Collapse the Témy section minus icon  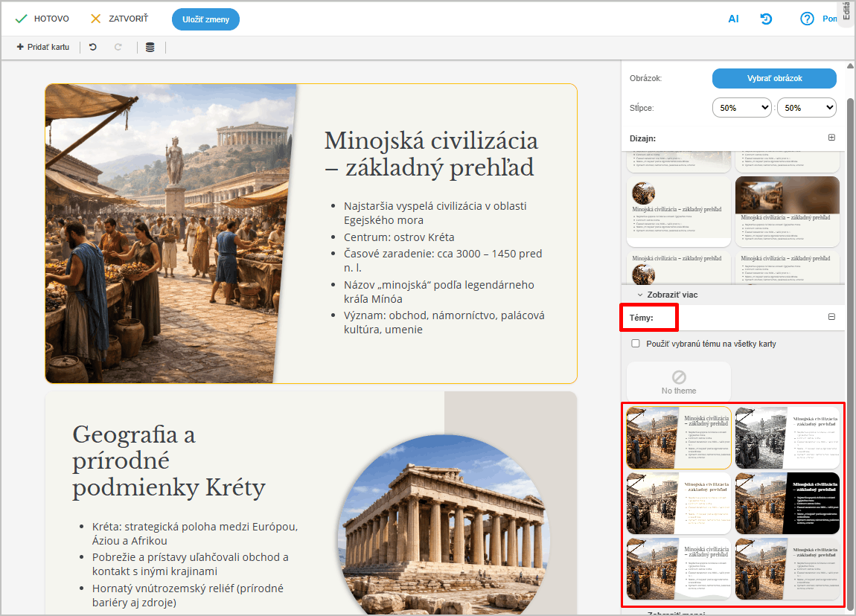[x=831, y=317]
